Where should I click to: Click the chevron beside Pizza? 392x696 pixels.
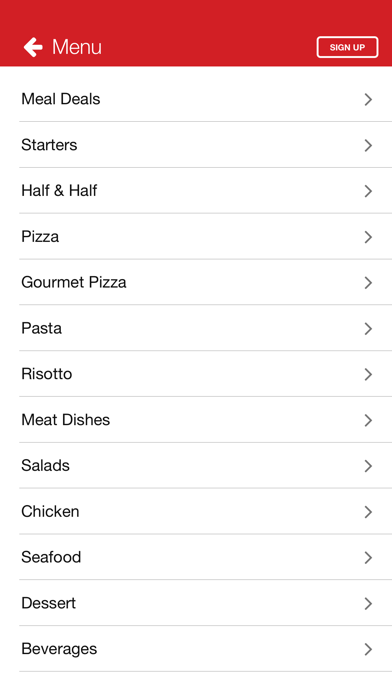point(368,237)
